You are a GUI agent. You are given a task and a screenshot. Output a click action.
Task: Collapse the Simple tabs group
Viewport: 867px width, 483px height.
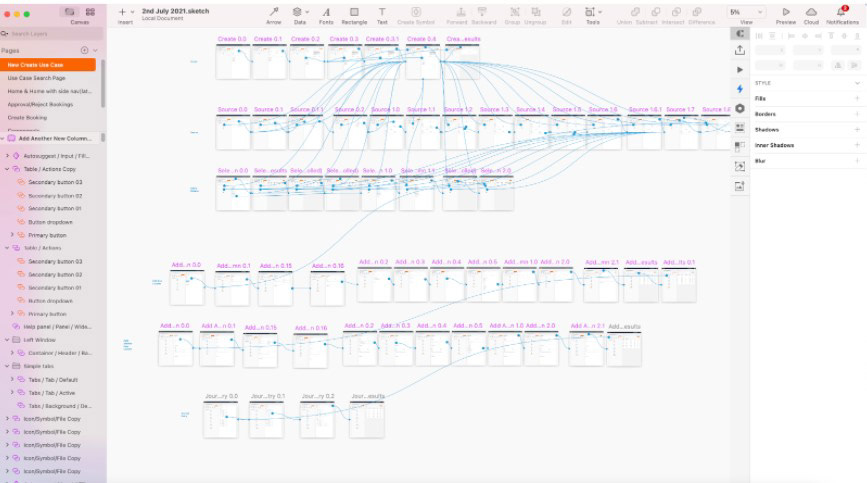pyautogui.click(x=7, y=366)
